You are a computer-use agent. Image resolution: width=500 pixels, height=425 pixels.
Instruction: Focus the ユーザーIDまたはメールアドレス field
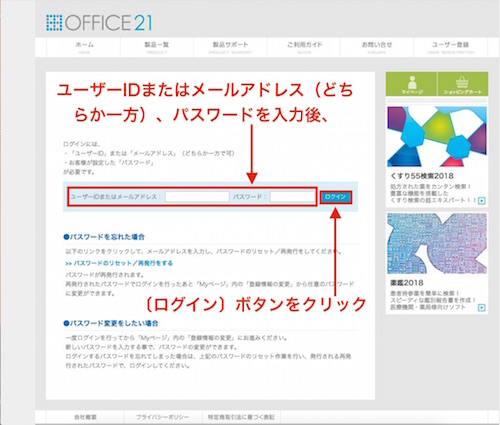197,197
